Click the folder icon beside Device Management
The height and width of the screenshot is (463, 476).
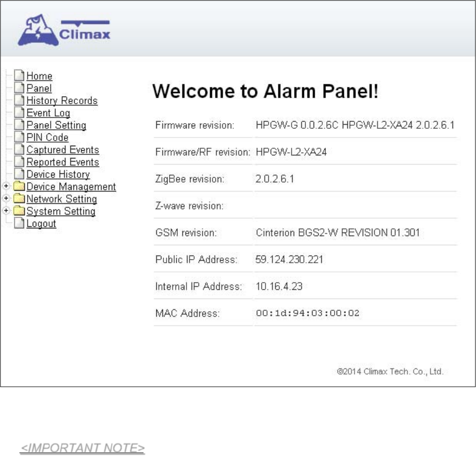(x=19, y=186)
